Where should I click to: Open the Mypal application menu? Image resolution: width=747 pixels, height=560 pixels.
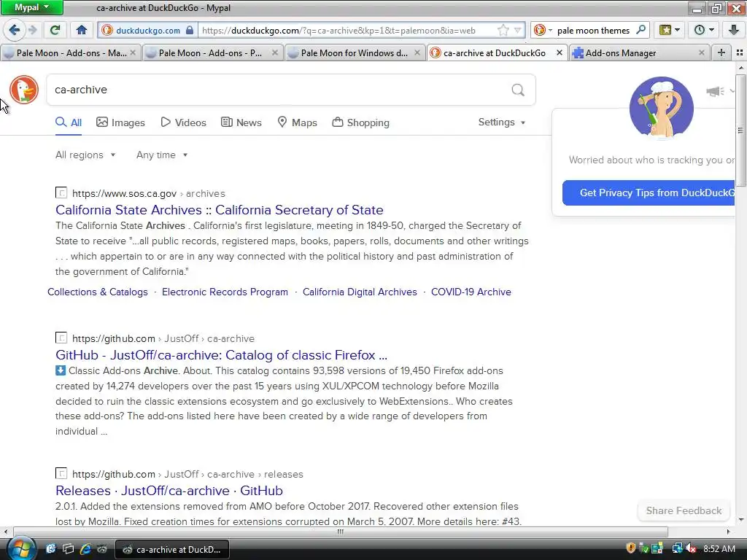point(31,7)
